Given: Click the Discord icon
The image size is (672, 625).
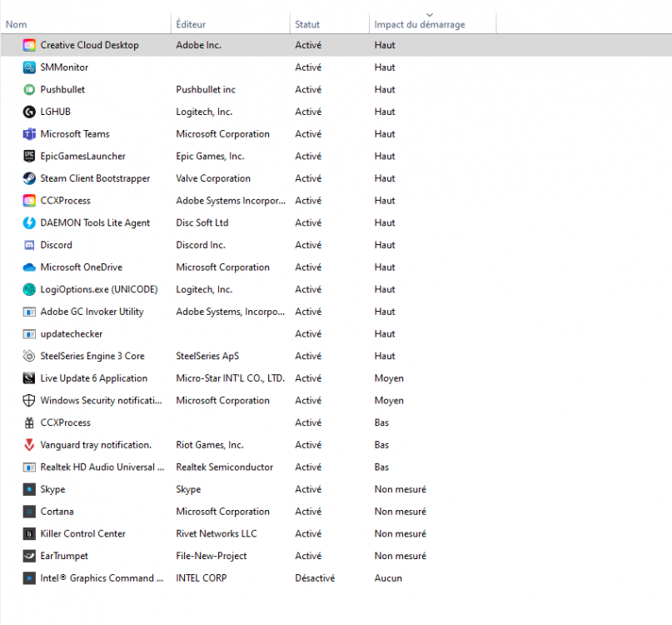Looking at the screenshot, I should click(x=29, y=245).
